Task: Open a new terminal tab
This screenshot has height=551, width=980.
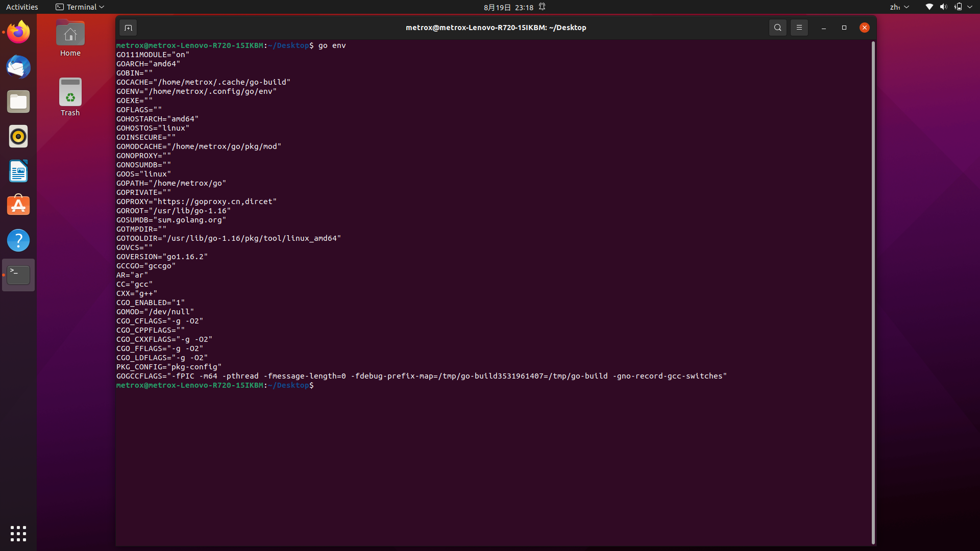Action: (x=128, y=28)
